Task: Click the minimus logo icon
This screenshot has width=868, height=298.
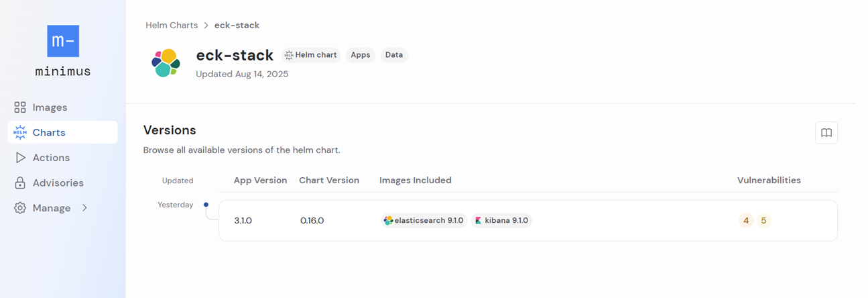Action: click(x=63, y=41)
